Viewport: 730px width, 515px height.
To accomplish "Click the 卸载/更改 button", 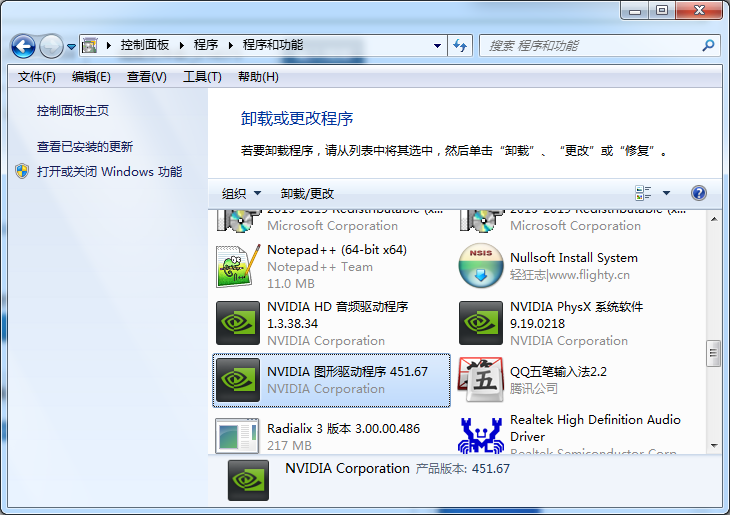I will (307, 193).
